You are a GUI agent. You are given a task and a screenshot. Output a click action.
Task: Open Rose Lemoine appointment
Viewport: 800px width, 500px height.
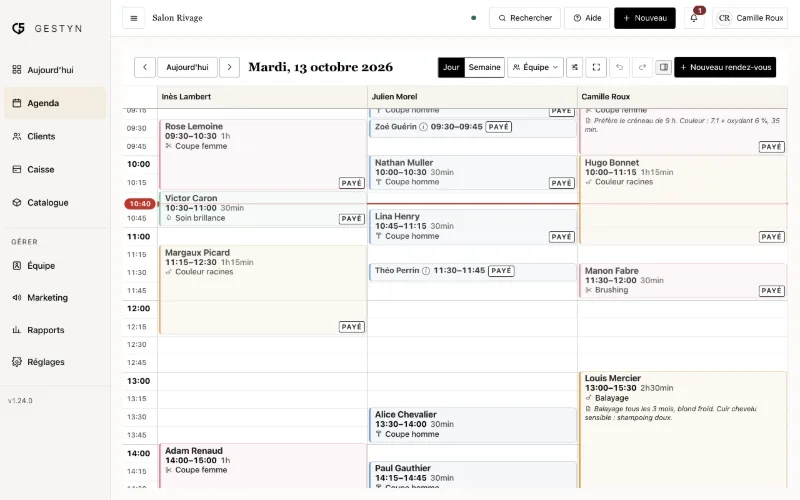[x=263, y=155]
